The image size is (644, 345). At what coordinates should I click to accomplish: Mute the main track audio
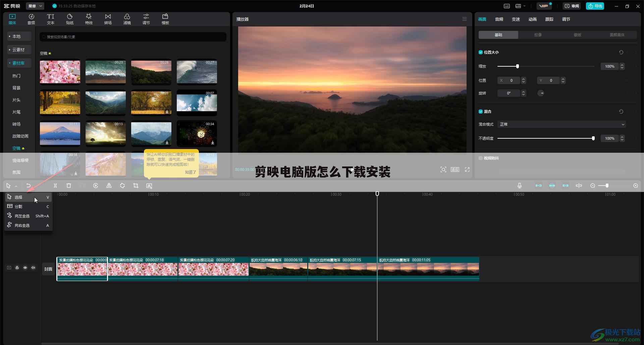tap(33, 268)
